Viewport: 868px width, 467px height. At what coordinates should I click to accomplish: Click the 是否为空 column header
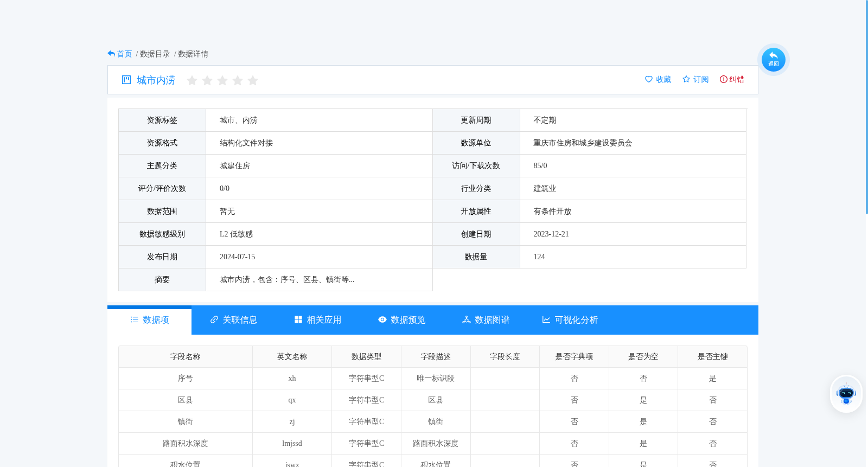click(x=643, y=357)
